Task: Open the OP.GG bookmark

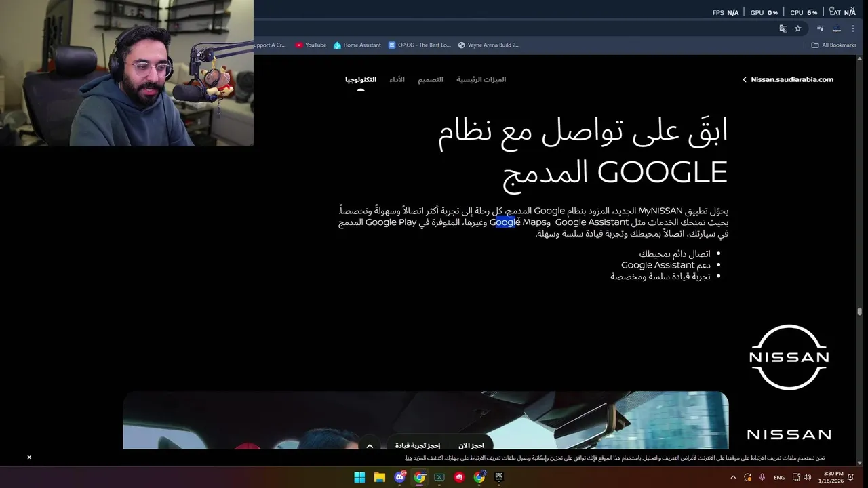Action: pyautogui.click(x=420, y=45)
